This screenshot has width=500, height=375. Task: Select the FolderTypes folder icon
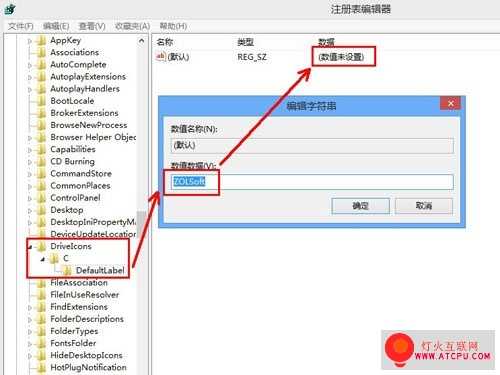pyautogui.click(x=41, y=331)
